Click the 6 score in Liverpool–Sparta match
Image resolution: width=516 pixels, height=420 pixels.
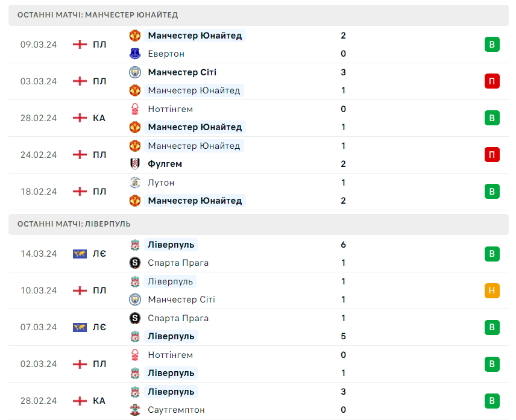343,245
